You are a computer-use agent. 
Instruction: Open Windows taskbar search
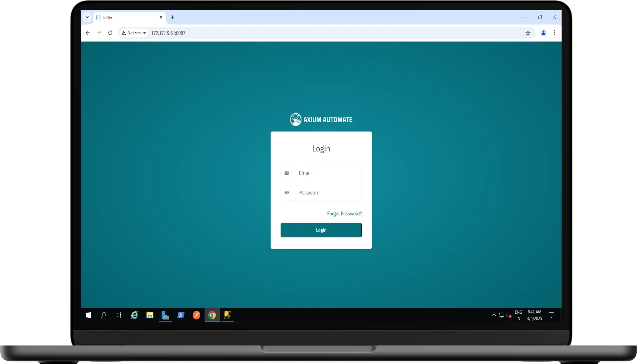point(103,315)
